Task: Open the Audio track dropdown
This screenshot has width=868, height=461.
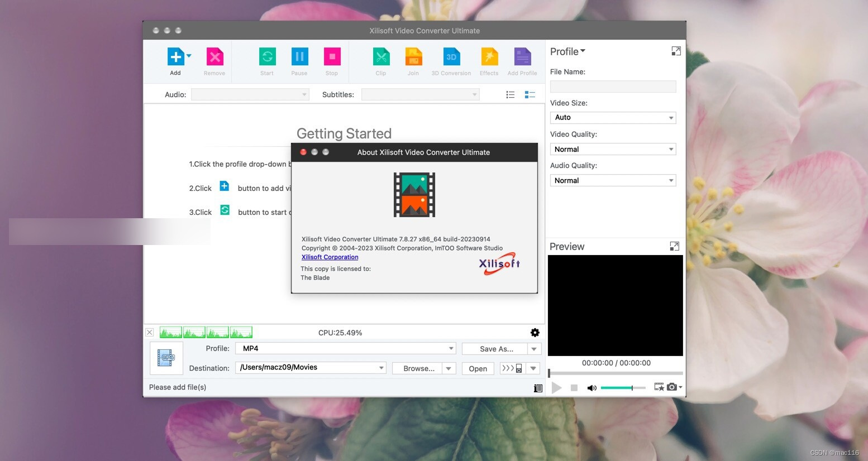Action: pos(250,95)
